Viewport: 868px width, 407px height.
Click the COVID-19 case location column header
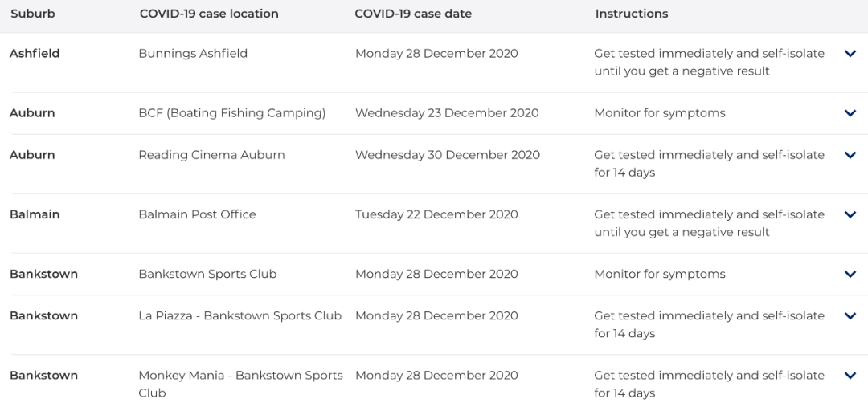(x=209, y=14)
